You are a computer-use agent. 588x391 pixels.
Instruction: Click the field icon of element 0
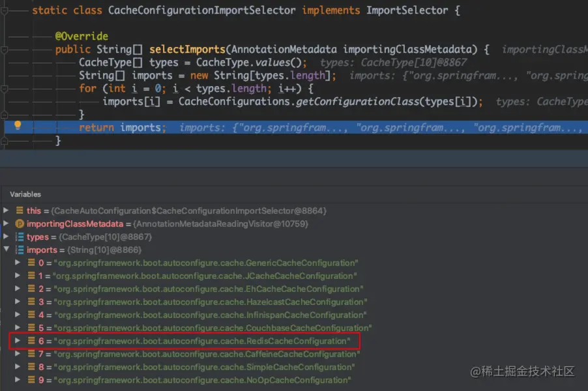pos(31,263)
